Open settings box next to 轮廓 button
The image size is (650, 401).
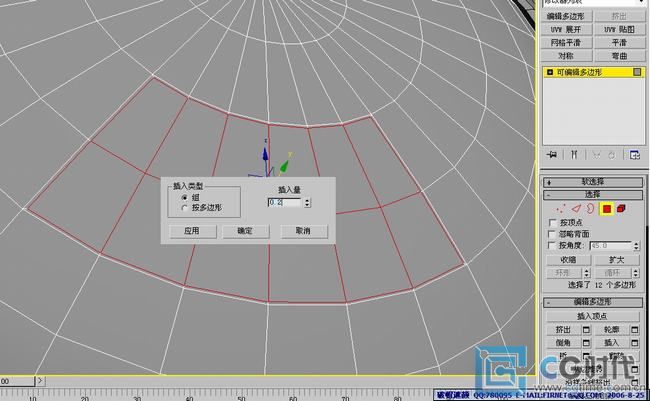pos(635,330)
